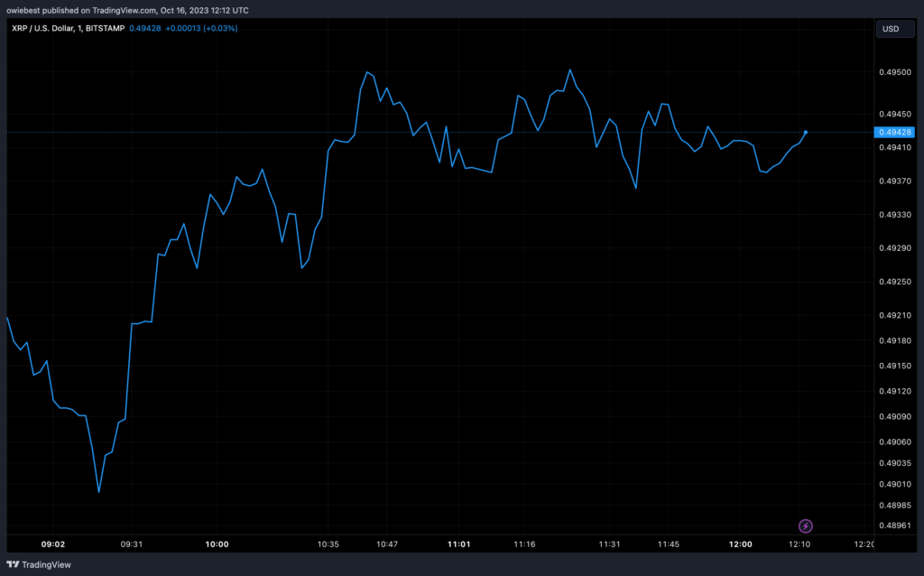The width and height of the screenshot is (924, 576).
Task: Click the 0.49500 price axis label
Action: (x=894, y=72)
